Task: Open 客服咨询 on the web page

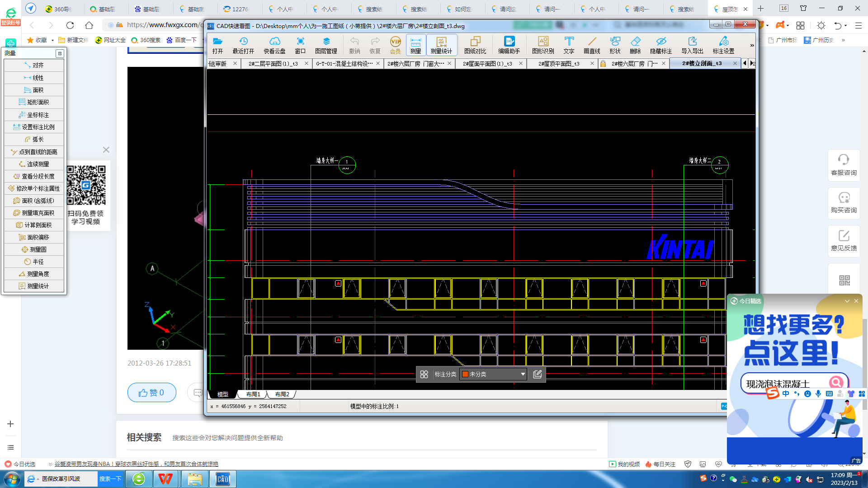Action: [x=844, y=165]
